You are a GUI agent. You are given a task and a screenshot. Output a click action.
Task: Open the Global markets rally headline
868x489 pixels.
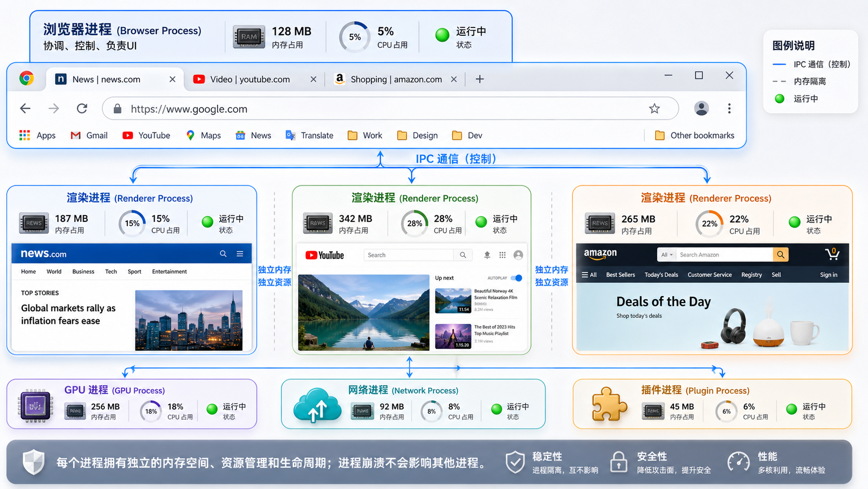tap(68, 314)
